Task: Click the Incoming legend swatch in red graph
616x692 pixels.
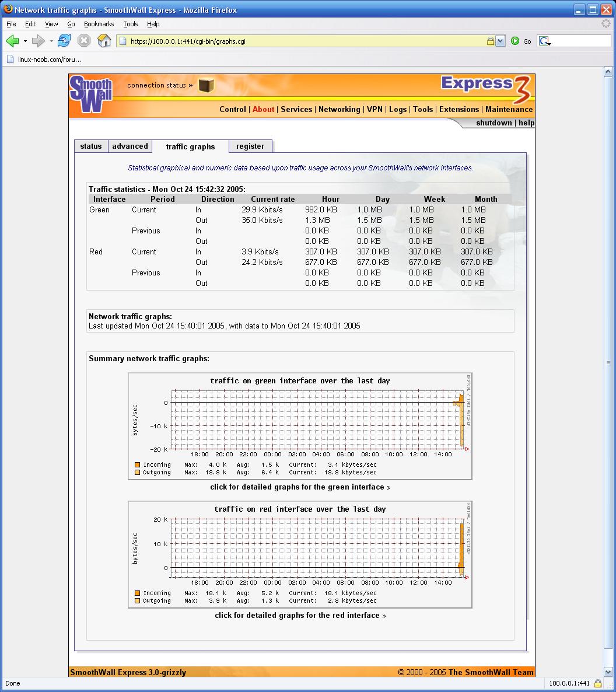Action: pos(137,593)
